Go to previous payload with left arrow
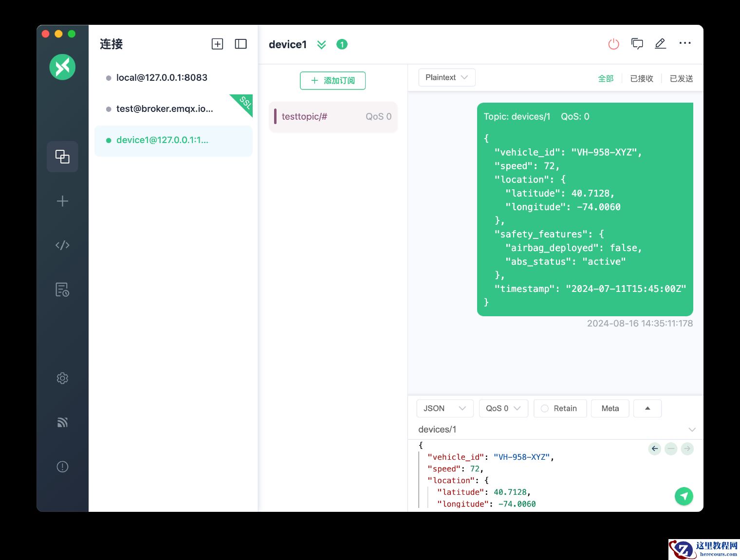This screenshot has width=740, height=560. tap(655, 449)
